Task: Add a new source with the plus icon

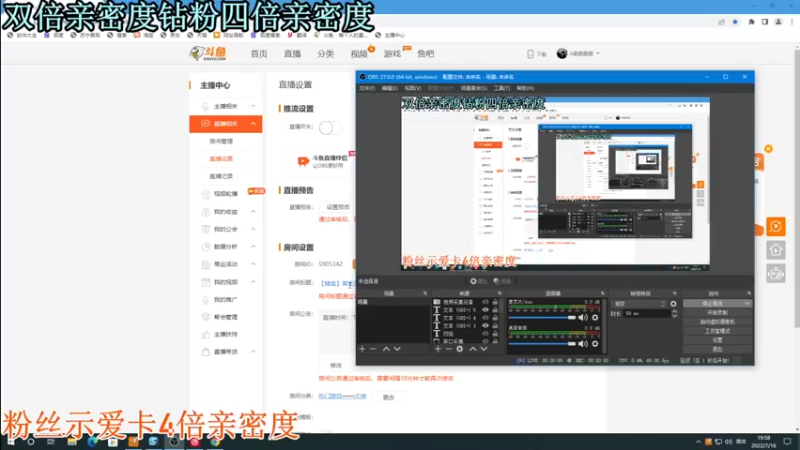Action: (x=438, y=349)
